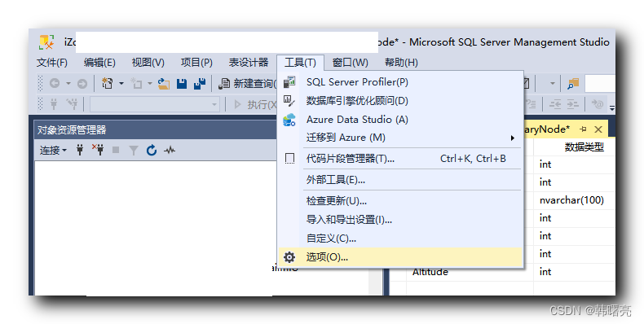Click the pin icon on the document tab
The height and width of the screenshot is (324, 644).
click(583, 129)
